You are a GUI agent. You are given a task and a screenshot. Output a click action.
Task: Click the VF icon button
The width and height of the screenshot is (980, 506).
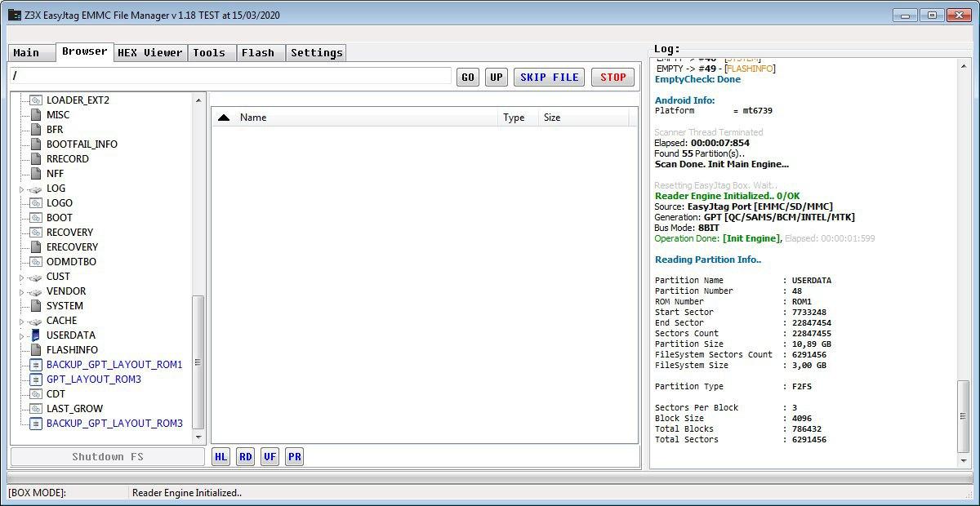(x=270, y=457)
